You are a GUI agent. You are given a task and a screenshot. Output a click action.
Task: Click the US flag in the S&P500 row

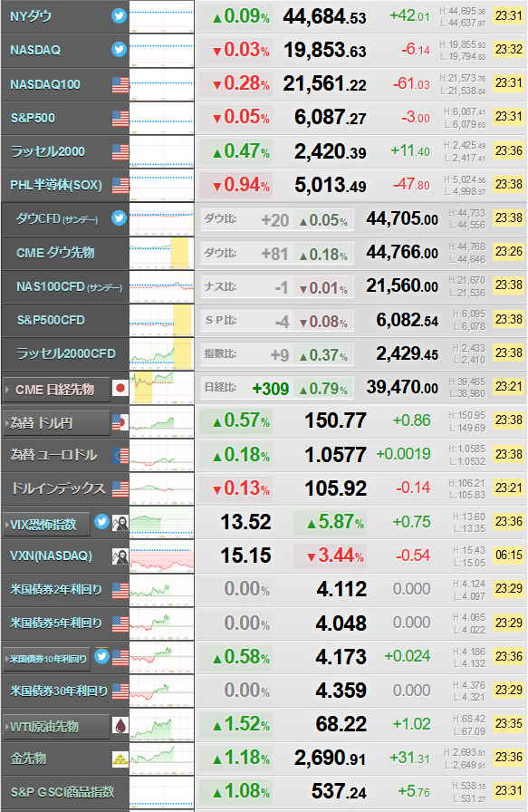point(120,118)
